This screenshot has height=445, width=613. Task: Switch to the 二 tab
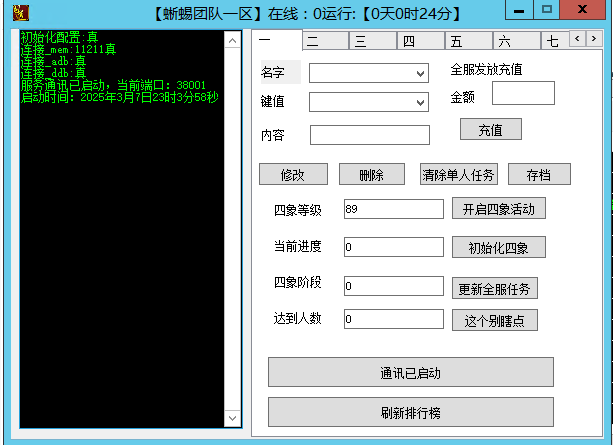click(323, 41)
